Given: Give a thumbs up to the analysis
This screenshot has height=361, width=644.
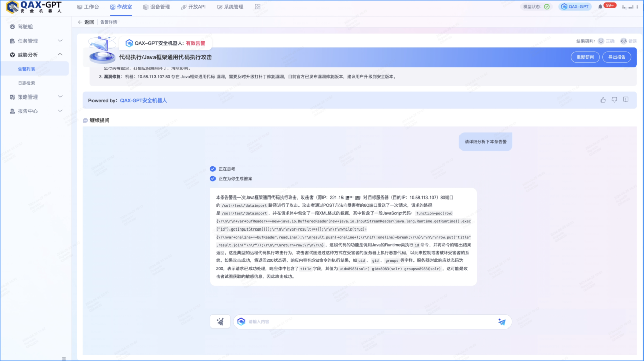Looking at the screenshot, I should point(603,100).
